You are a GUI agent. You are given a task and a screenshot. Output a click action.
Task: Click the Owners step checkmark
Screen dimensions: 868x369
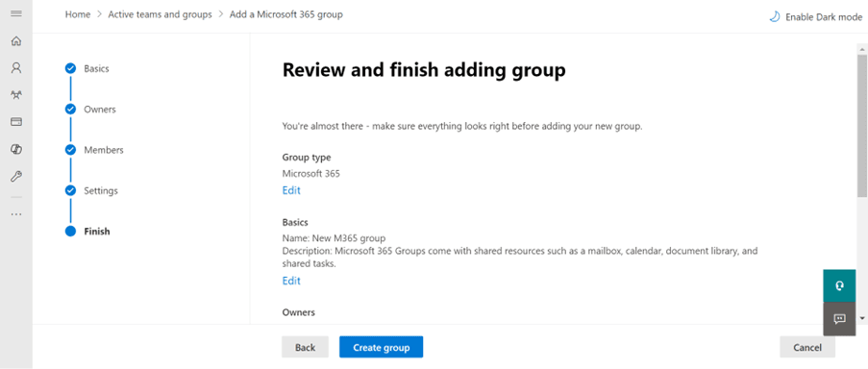coord(70,109)
